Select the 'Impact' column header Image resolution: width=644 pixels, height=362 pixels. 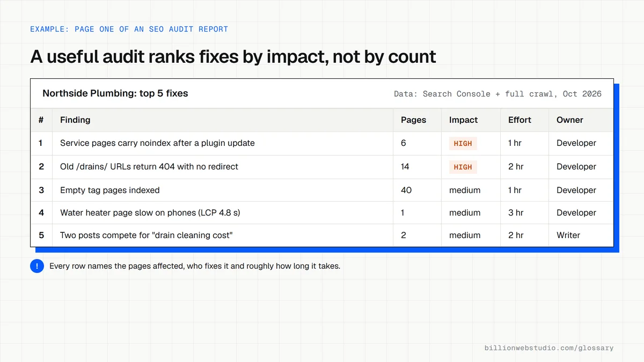pos(463,120)
